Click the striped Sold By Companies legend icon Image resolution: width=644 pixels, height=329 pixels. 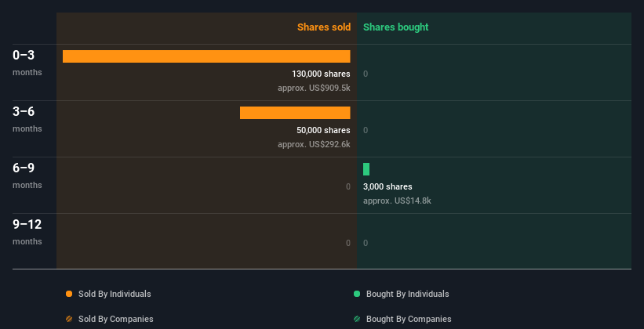(69, 319)
